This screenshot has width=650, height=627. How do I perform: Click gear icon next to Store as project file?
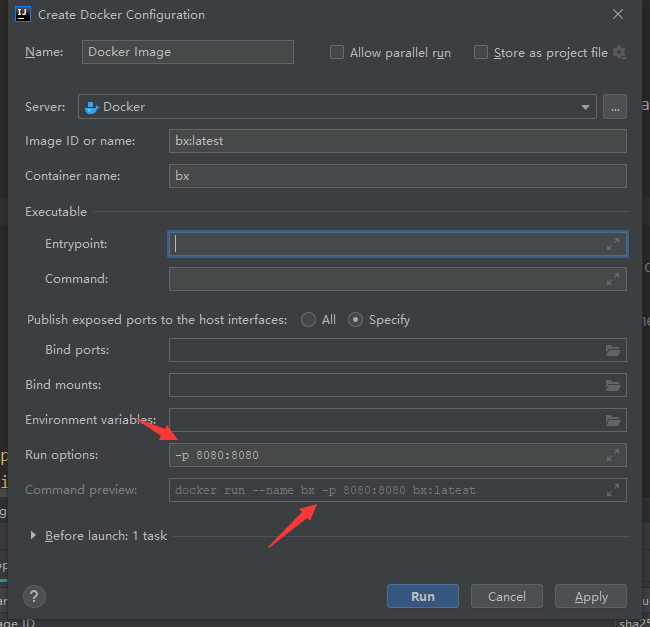[x=620, y=52]
